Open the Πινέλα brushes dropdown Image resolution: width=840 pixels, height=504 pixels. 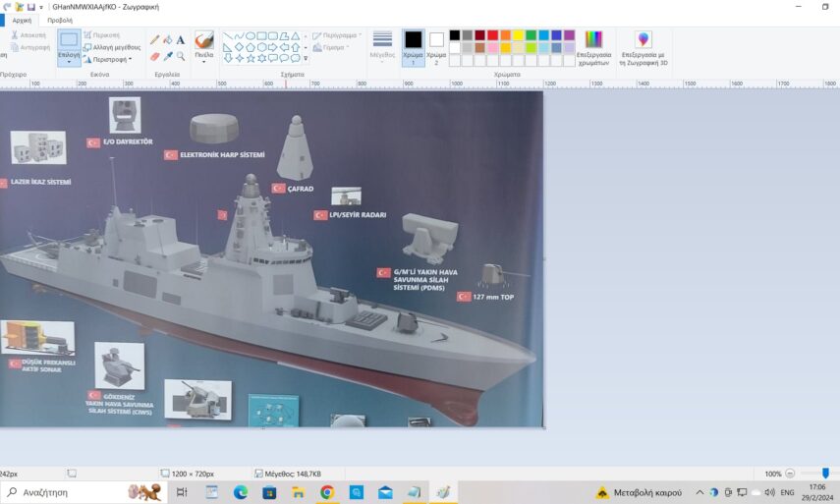pyautogui.click(x=203, y=62)
